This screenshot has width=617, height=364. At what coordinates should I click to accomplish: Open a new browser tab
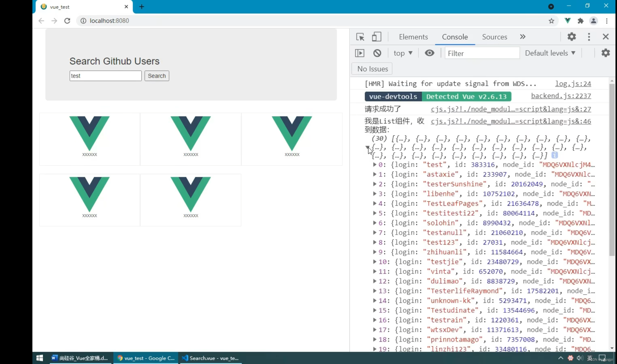tap(142, 7)
